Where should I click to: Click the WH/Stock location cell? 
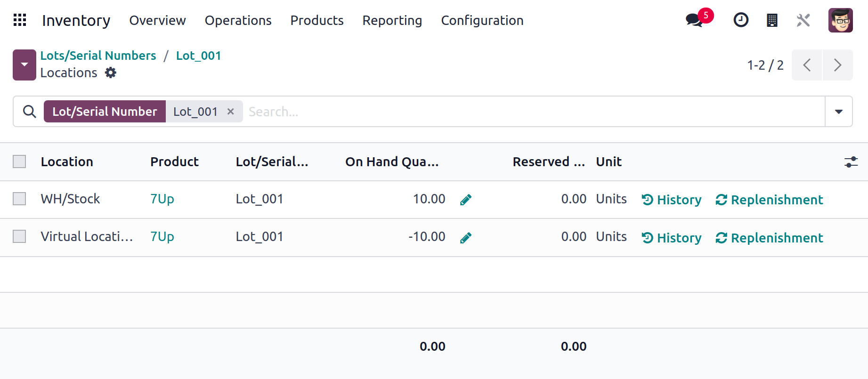pos(71,199)
